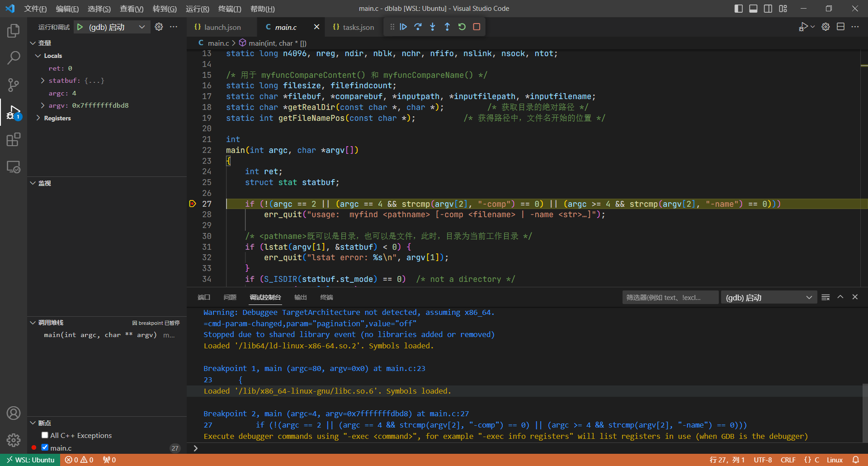
Task: Uncheck the main.c breakpoint checkbox
Action: 45,447
